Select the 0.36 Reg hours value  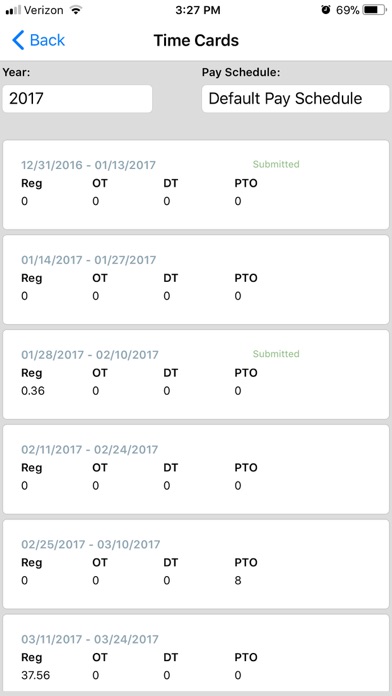pyautogui.click(x=33, y=391)
